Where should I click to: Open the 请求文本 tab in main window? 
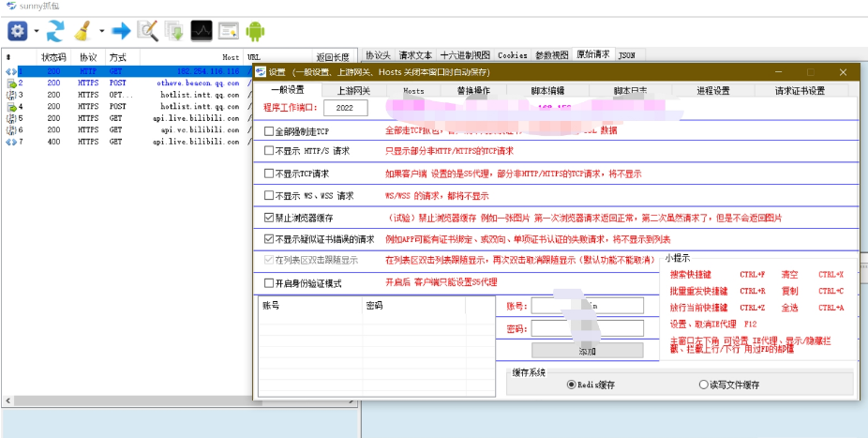[415, 55]
